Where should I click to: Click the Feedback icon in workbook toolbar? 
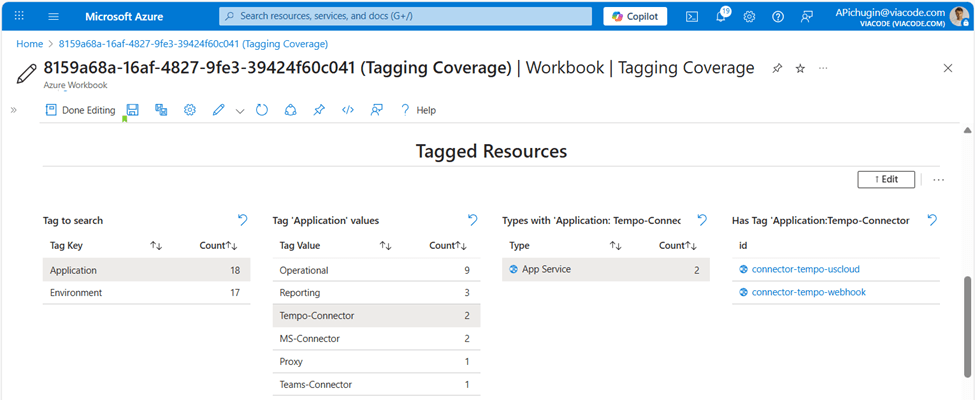[x=376, y=110]
